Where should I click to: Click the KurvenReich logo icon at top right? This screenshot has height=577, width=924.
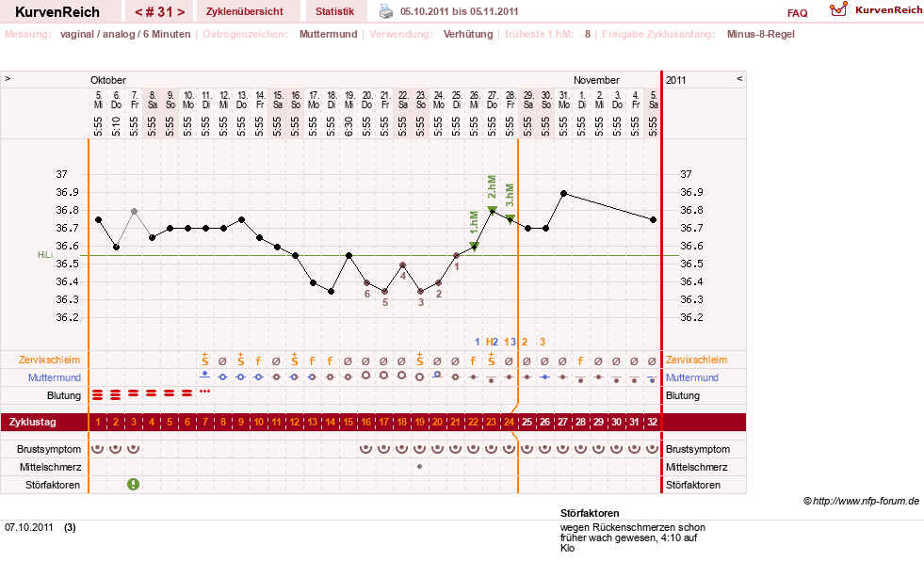click(x=838, y=9)
